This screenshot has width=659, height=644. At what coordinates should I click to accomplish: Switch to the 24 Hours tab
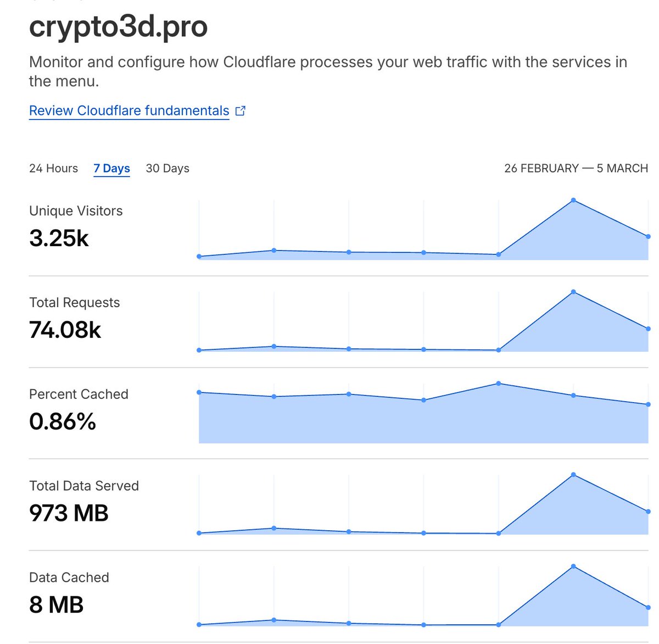pyautogui.click(x=53, y=168)
